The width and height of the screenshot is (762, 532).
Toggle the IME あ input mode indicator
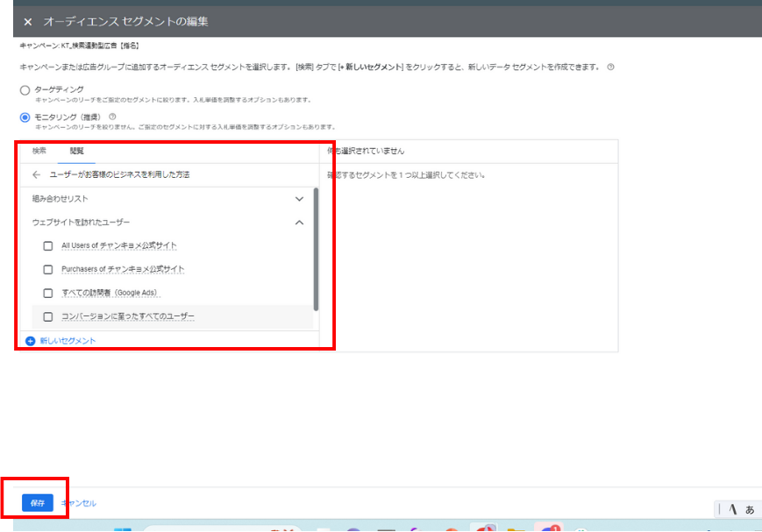[x=750, y=509]
